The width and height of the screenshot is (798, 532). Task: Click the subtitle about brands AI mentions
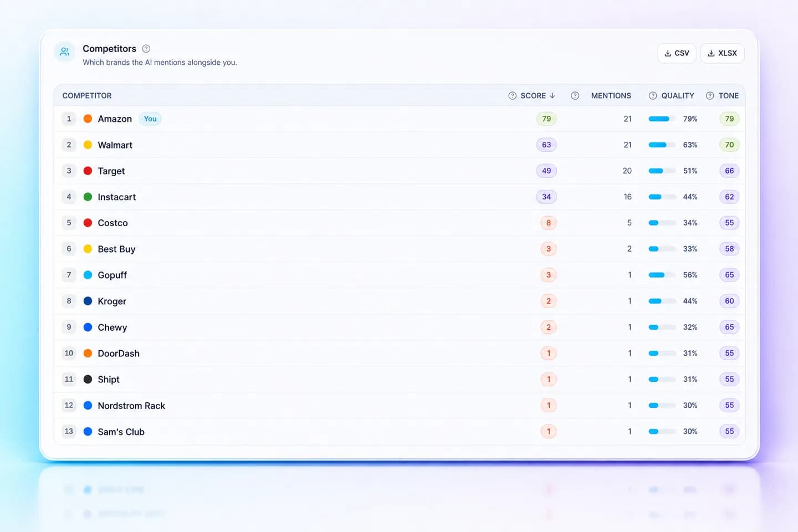160,63
